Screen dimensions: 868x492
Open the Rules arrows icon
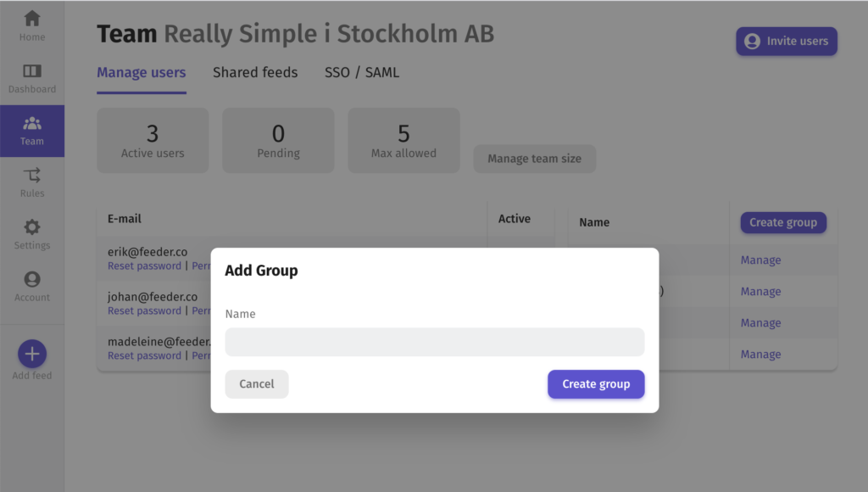pyautogui.click(x=32, y=175)
